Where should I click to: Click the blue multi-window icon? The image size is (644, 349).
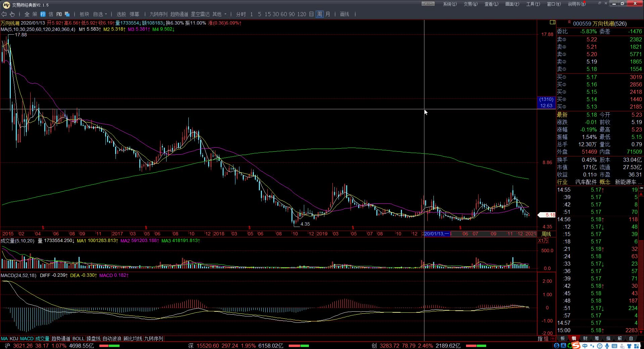[x=67, y=14]
